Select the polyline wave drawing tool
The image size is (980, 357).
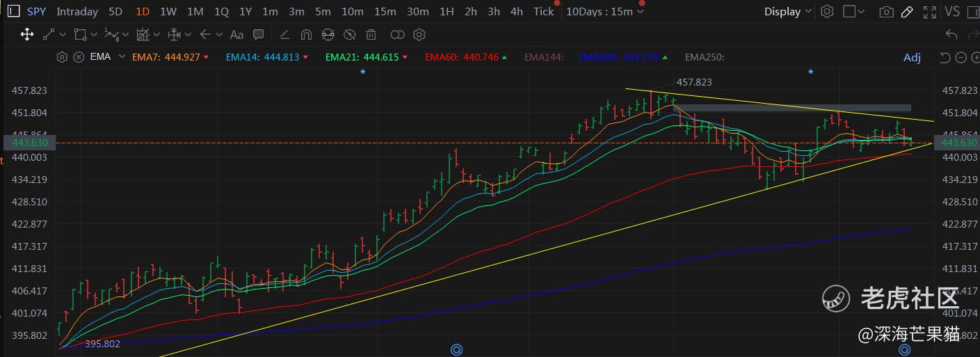(111, 34)
